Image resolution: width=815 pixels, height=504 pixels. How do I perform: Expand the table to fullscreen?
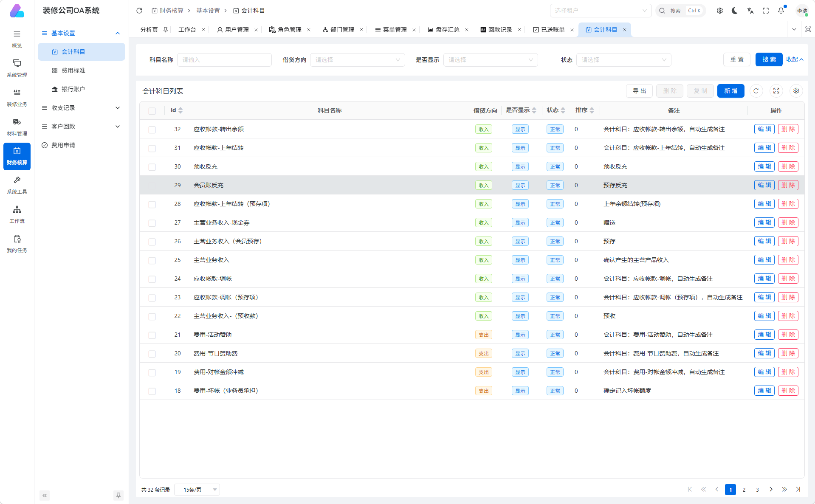776,91
